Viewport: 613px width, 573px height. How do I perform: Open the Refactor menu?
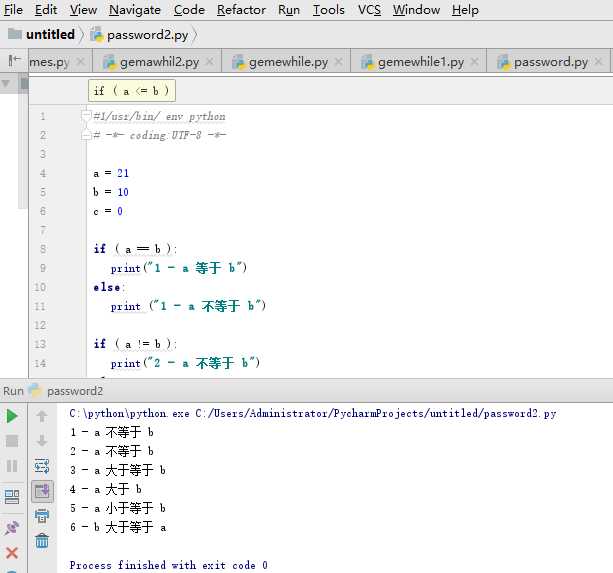(x=241, y=9)
